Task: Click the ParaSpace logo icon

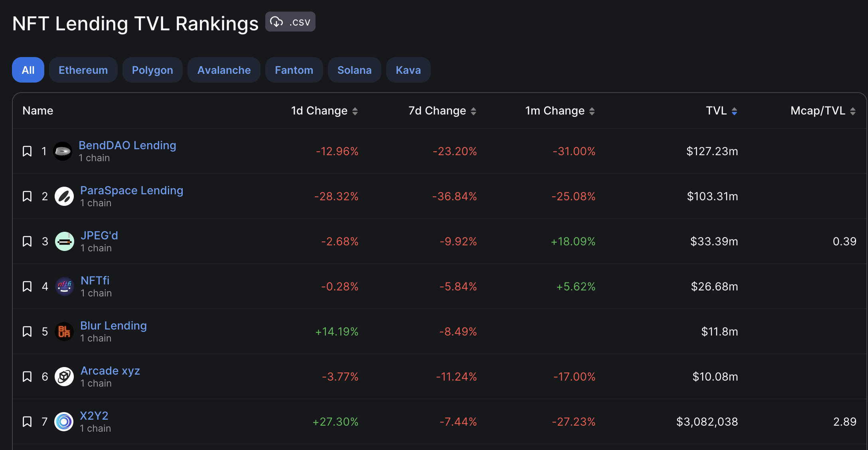Action: [x=64, y=196]
